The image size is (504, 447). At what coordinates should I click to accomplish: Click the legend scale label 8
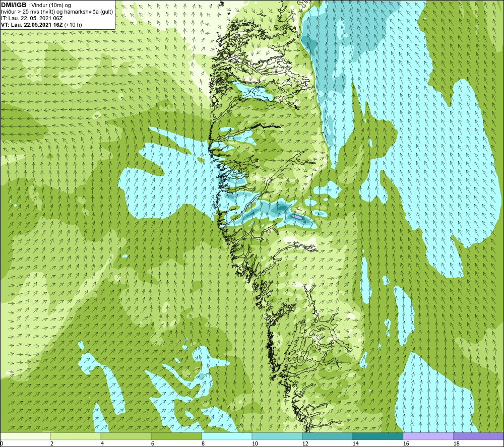coord(203,443)
